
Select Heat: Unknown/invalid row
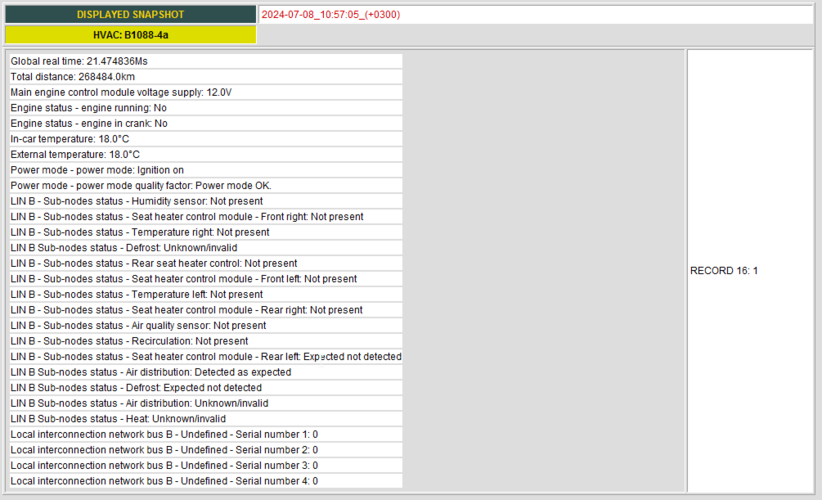click(206, 419)
